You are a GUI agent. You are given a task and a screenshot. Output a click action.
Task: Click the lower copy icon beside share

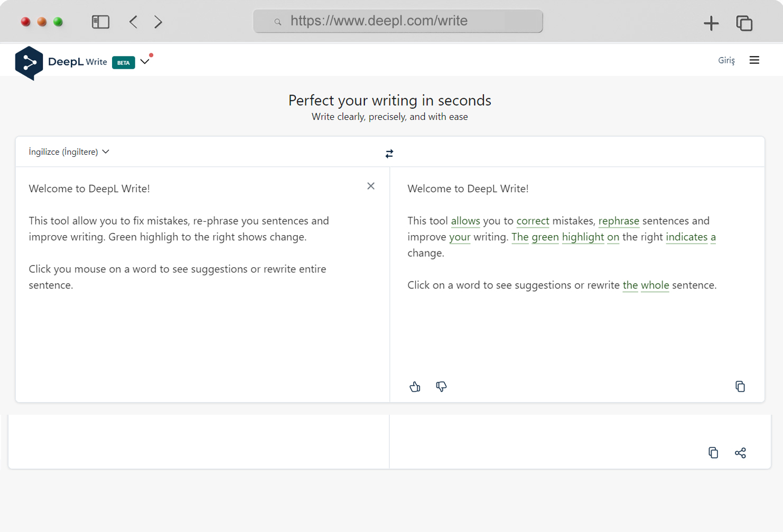(x=713, y=453)
